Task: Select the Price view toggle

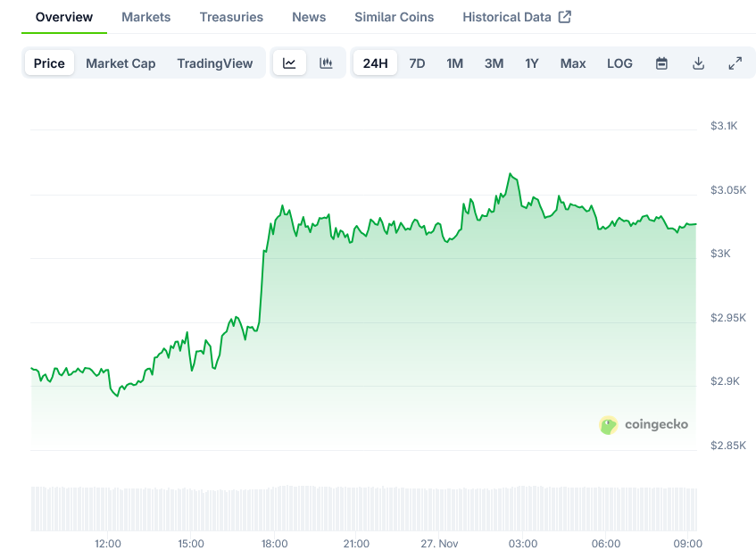Action: click(49, 63)
